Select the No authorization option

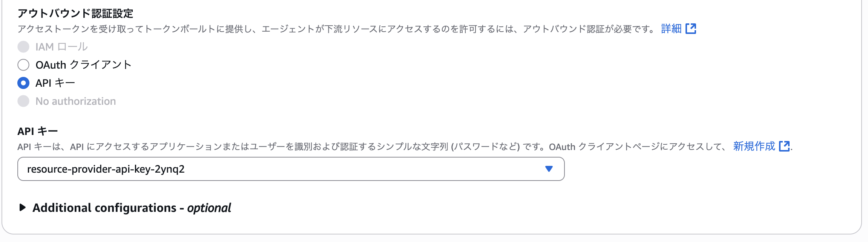pyautogui.click(x=75, y=101)
